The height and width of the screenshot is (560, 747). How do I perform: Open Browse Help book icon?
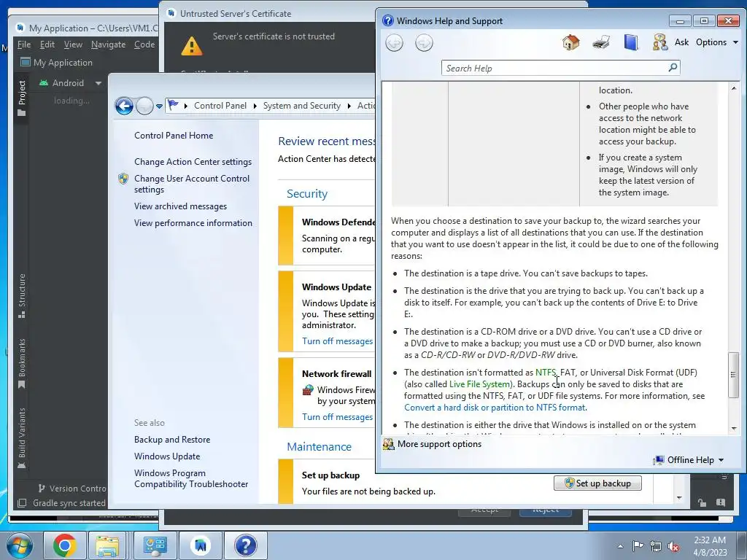(x=631, y=42)
